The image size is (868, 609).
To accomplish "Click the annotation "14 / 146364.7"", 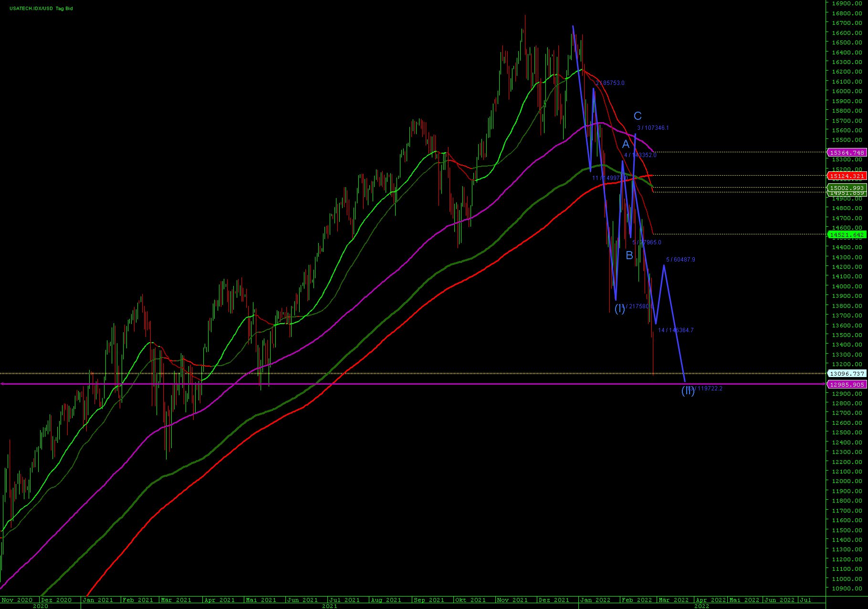I will 676,330.
